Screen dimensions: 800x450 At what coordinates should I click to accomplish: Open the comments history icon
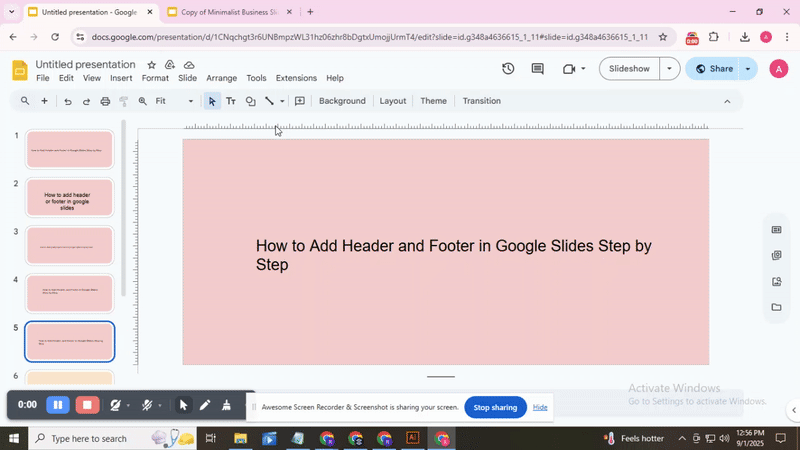point(537,69)
